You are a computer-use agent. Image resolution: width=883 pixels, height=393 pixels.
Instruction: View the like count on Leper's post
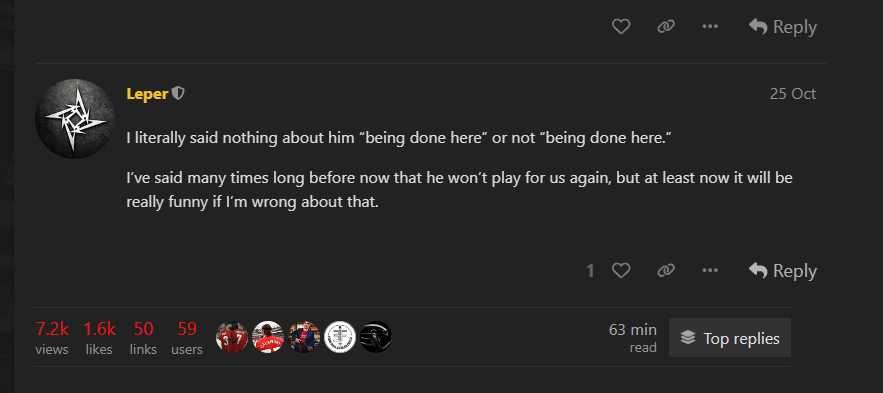(590, 271)
